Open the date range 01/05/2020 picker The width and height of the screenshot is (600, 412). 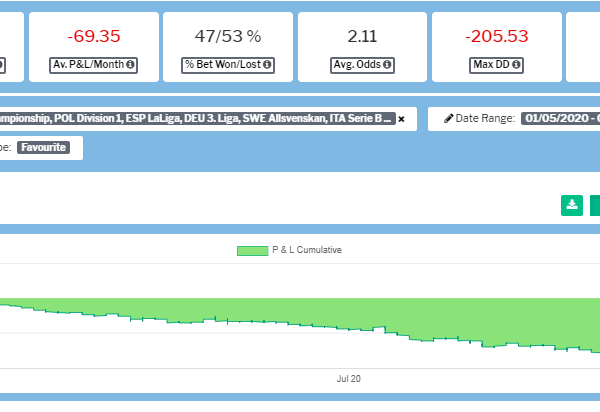(x=560, y=118)
